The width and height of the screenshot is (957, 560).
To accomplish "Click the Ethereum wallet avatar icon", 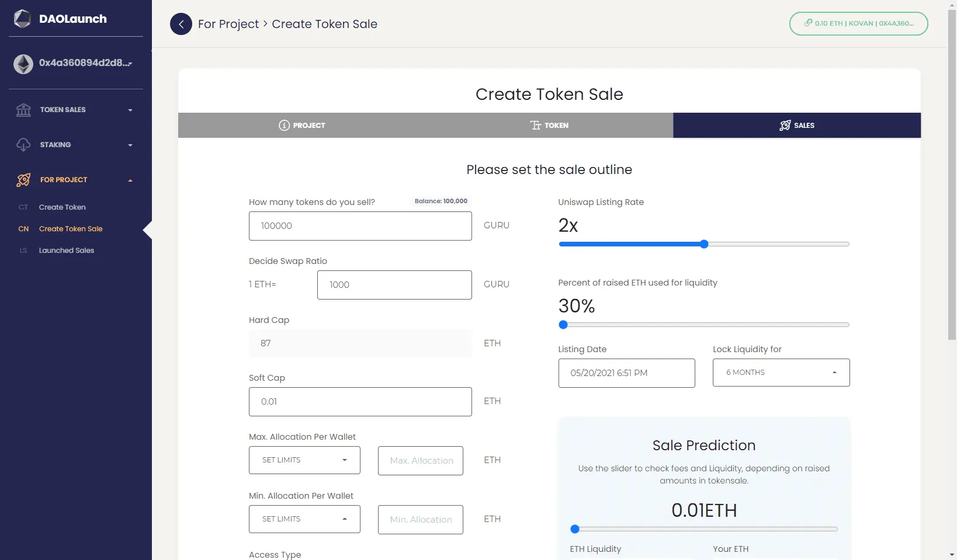I will [23, 64].
